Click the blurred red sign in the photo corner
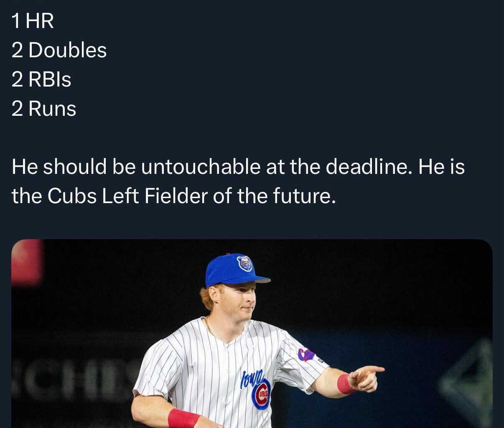Viewport: 504px width, 428px height. pyautogui.click(x=27, y=262)
